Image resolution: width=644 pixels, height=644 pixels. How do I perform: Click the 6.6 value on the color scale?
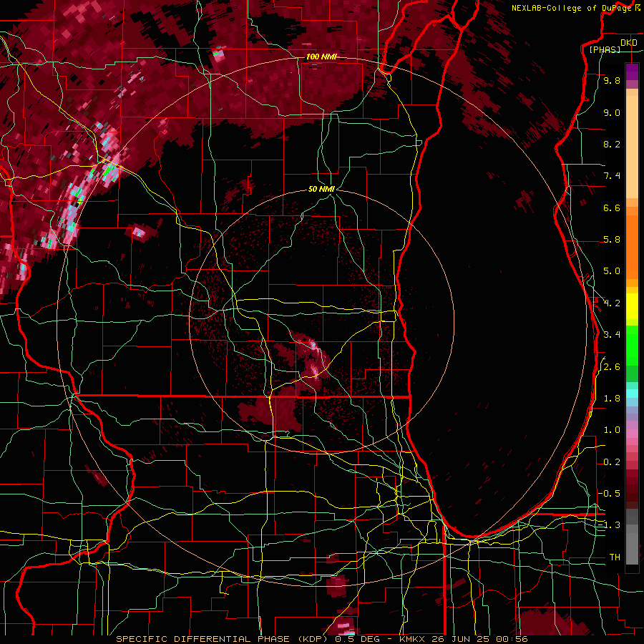[x=612, y=208]
